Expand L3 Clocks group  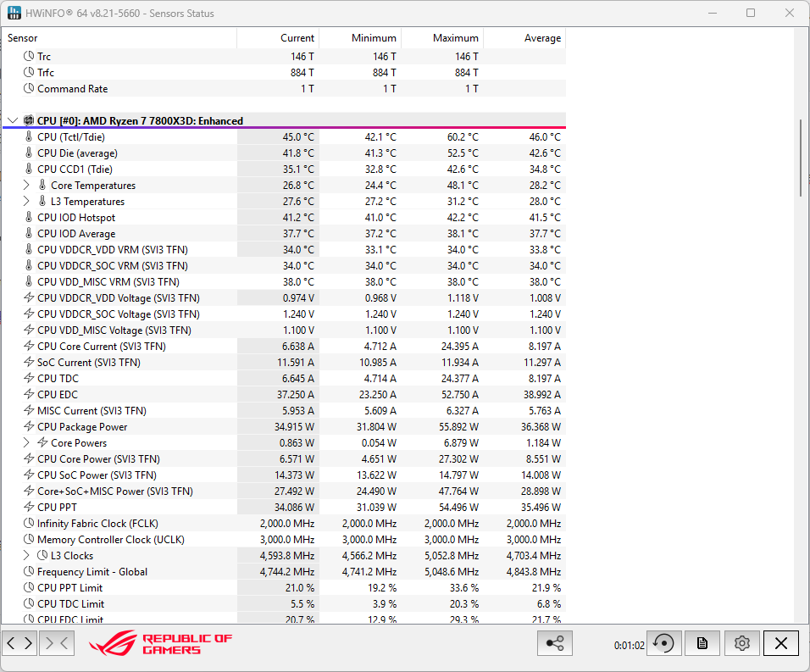click(x=26, y=555)
